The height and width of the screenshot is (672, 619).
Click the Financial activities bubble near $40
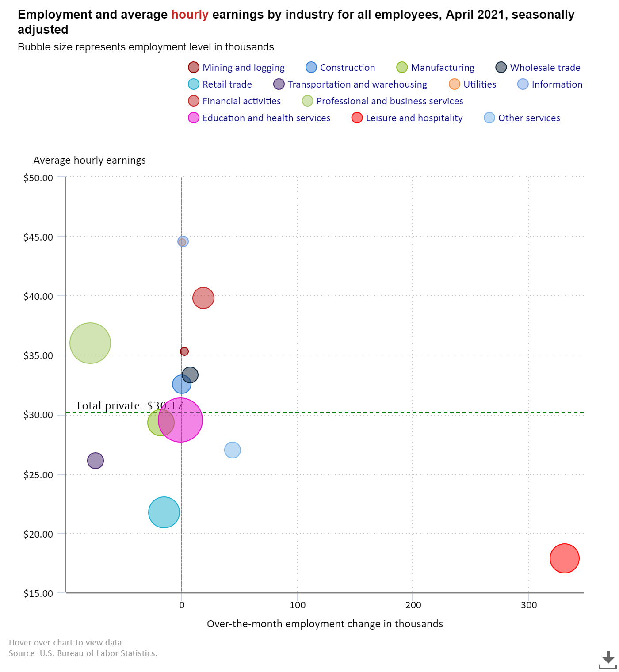(203, 298)
